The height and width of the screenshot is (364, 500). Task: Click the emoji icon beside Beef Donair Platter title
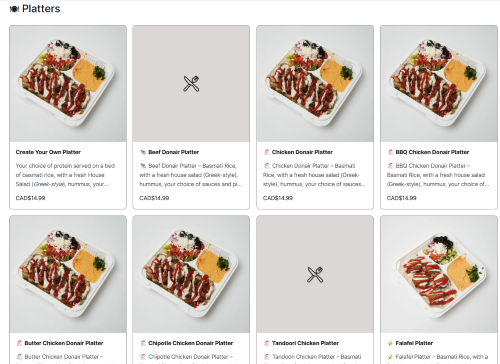pos(143,152)
